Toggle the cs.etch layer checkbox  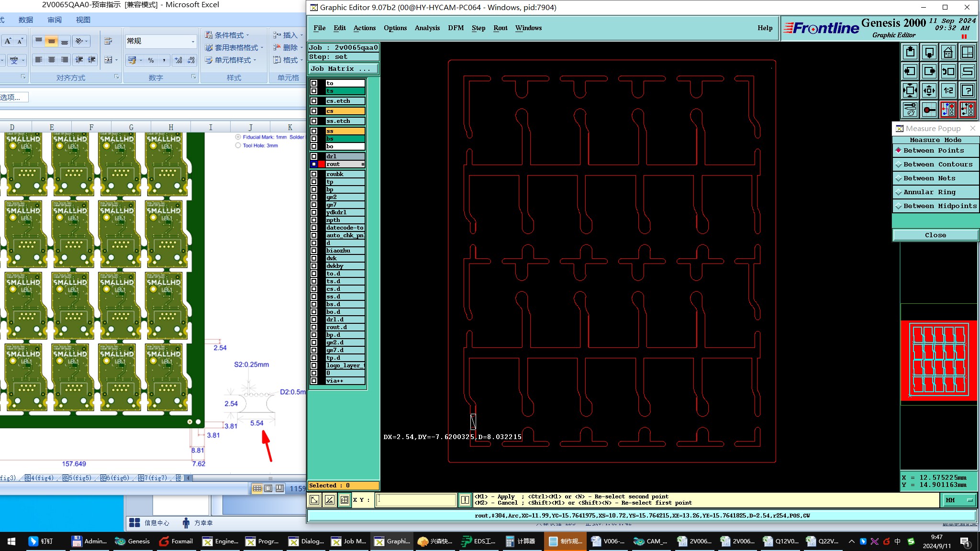pos(314,101)
